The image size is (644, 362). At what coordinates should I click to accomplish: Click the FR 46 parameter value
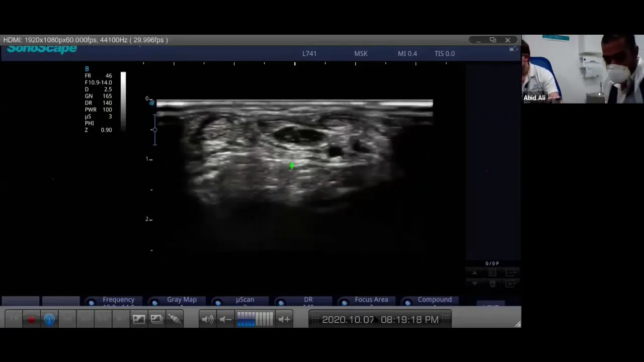click(99, 76)
